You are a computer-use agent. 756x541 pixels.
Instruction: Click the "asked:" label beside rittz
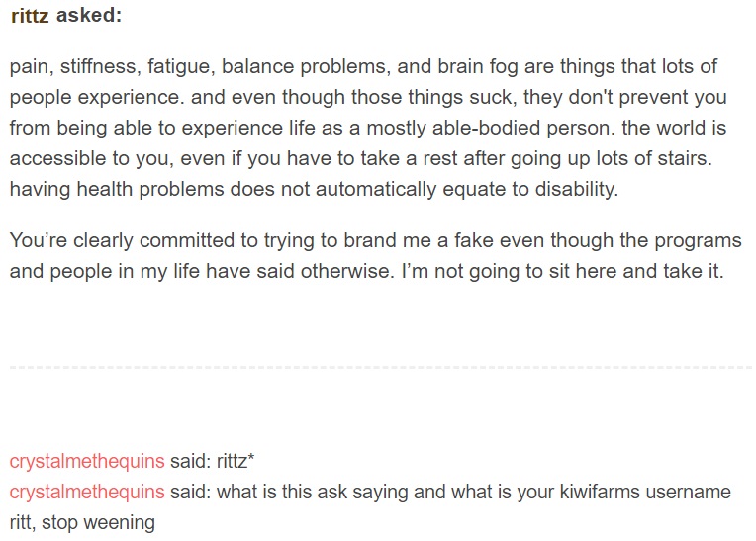pyautogui.click(x=89, y=16)
